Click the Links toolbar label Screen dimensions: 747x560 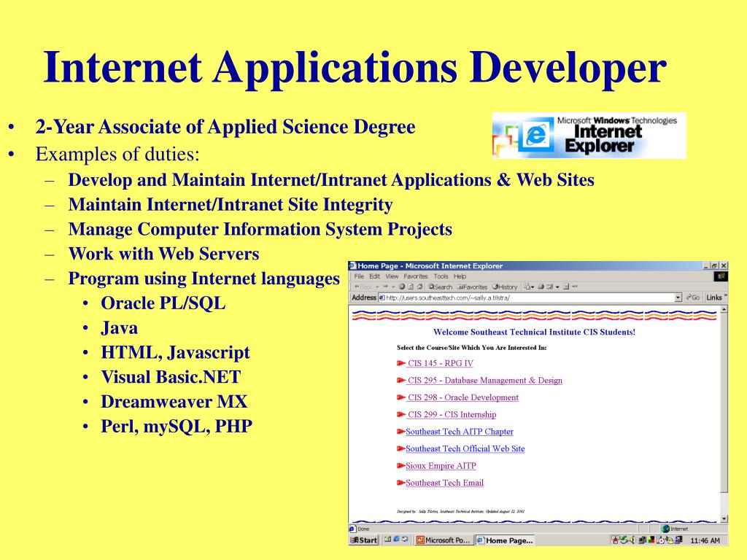(x=714, y=297)
